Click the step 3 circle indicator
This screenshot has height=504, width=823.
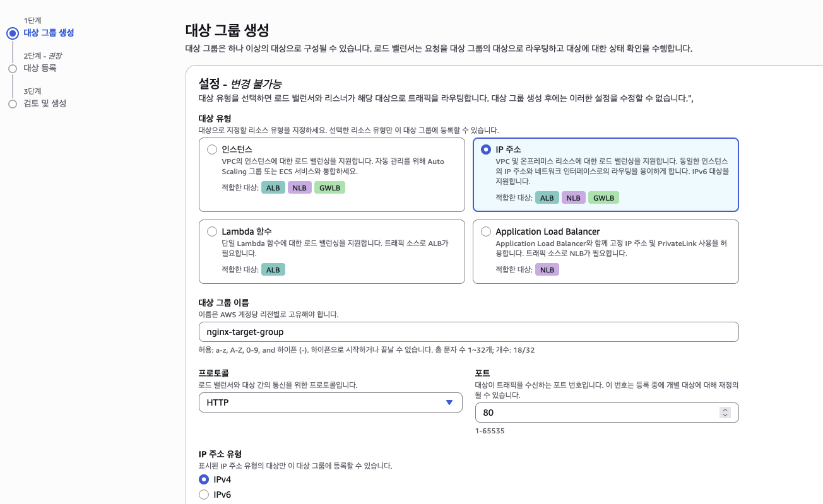(13, 103)
